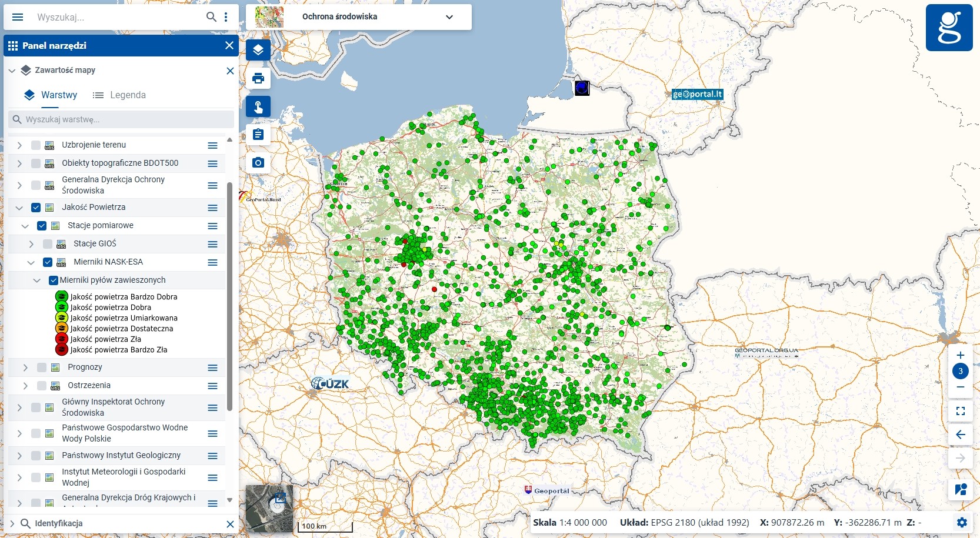Collapse Mierniki pyłów zawieszonych legend
The width and height of the screenshot is (980, 538).
click(36, 280)
